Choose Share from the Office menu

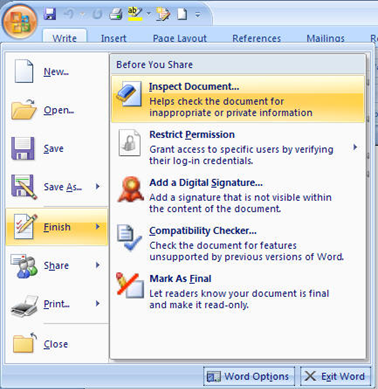[56, 266]
